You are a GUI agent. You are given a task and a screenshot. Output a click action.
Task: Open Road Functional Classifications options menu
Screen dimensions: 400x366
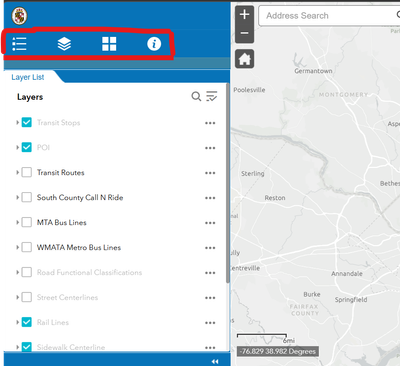[210, 273]
